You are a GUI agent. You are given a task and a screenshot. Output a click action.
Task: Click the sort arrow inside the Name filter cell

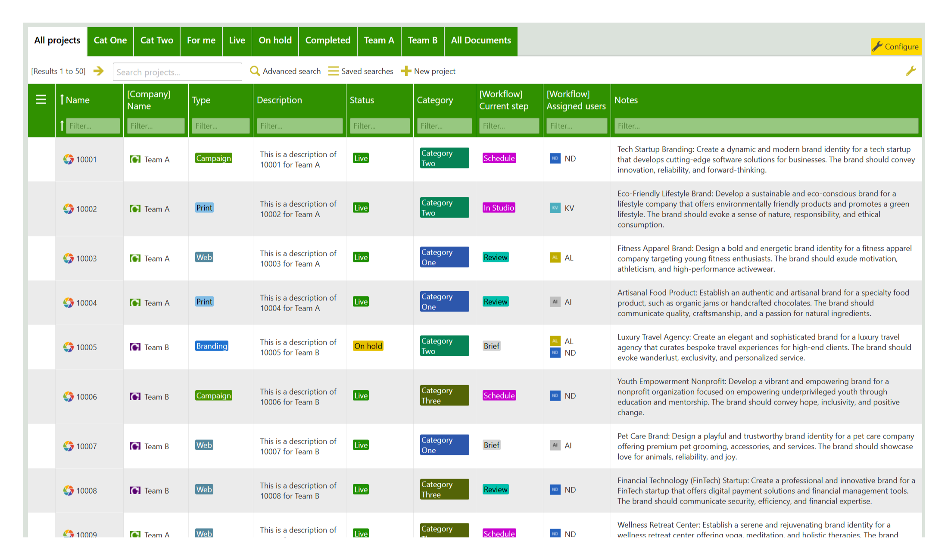(x=63, y=125)
